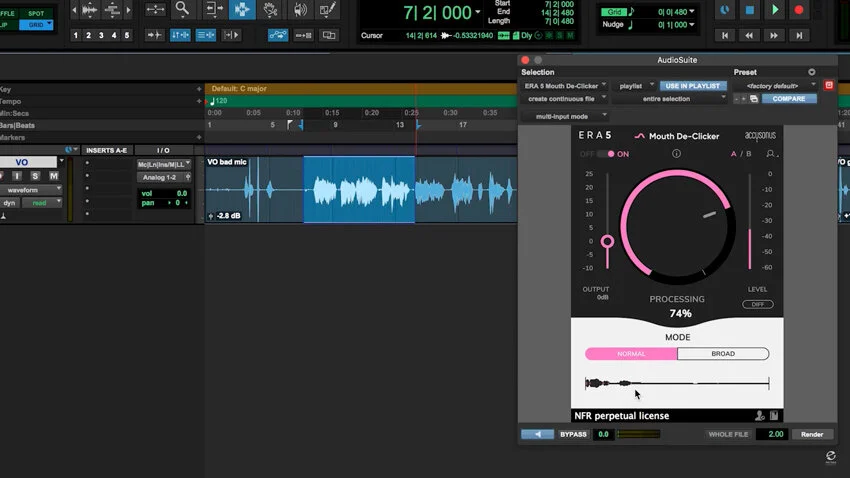
Task: Click the magnifier presets icon in ERA 5
Action: pos(771,154)
